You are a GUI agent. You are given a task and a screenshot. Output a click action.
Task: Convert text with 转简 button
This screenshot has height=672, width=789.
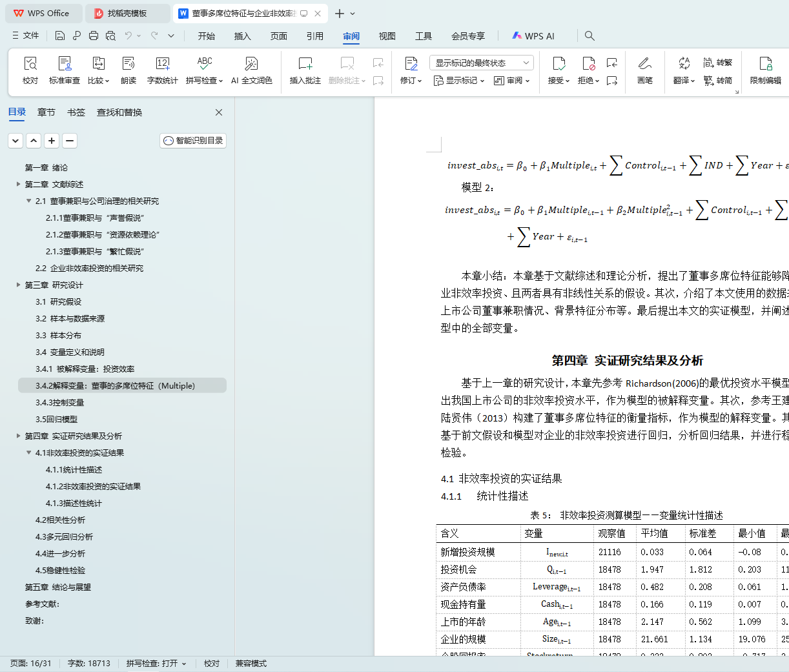point(717,81)
